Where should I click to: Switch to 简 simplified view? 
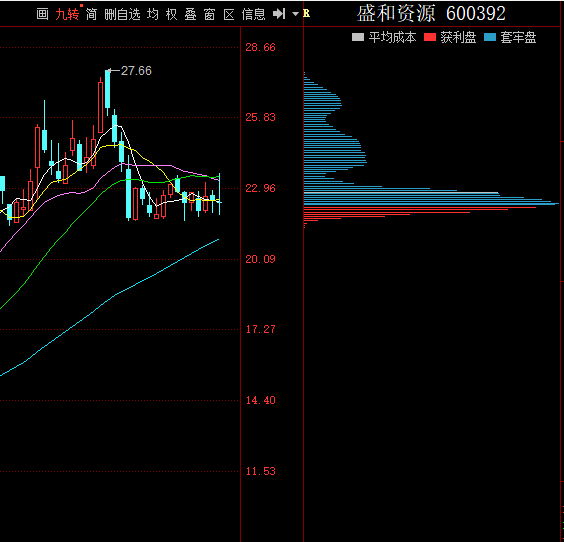(91, 14)
